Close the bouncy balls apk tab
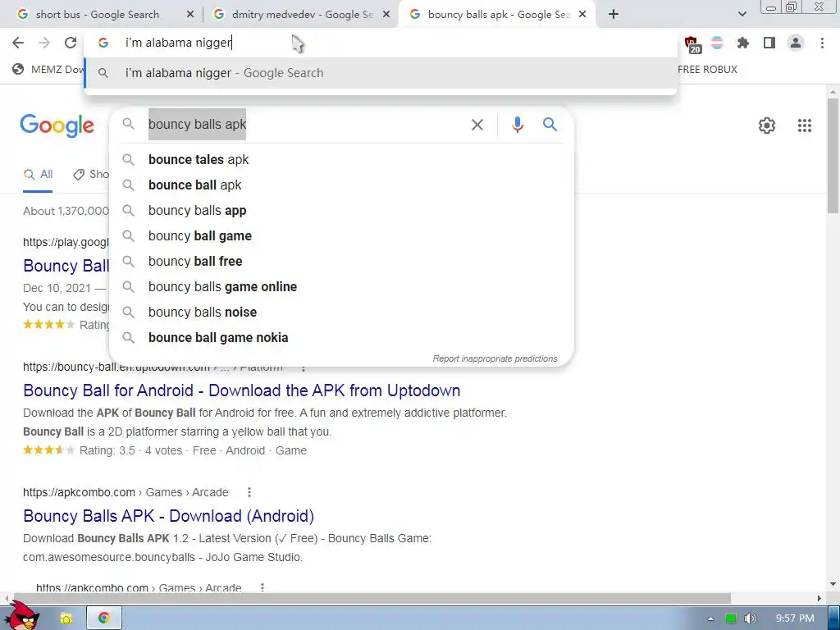This screenshot has width=840, height=630. (x=582, y=15)
